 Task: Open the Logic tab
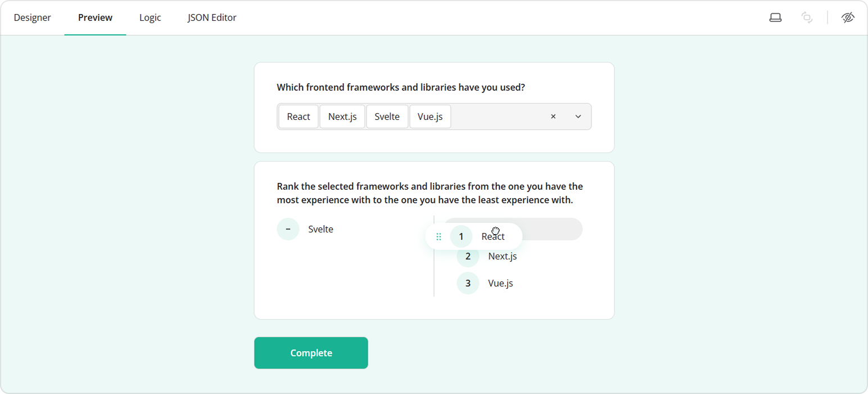[150, 17]
